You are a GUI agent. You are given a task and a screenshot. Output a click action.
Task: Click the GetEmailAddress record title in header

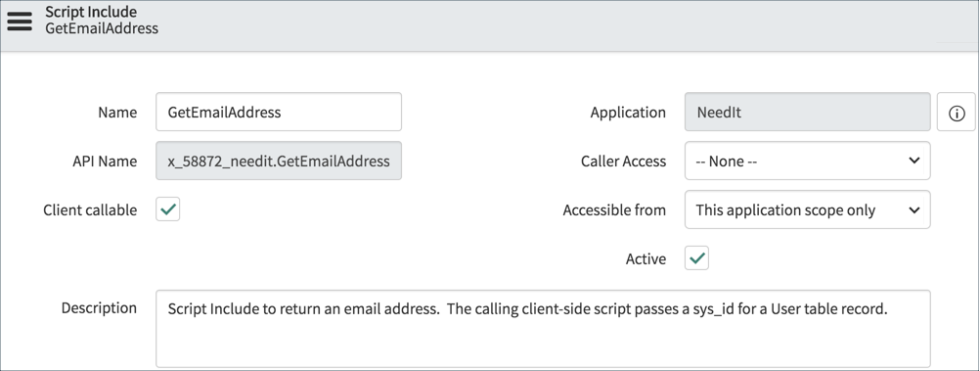tap(102, 28)
